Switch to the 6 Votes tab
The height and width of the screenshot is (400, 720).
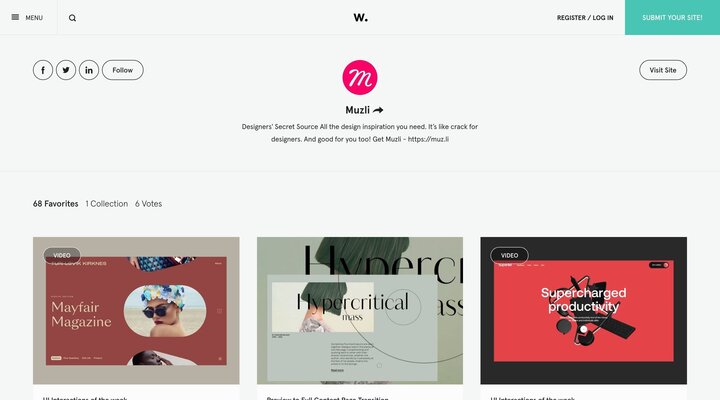[148, 204]
